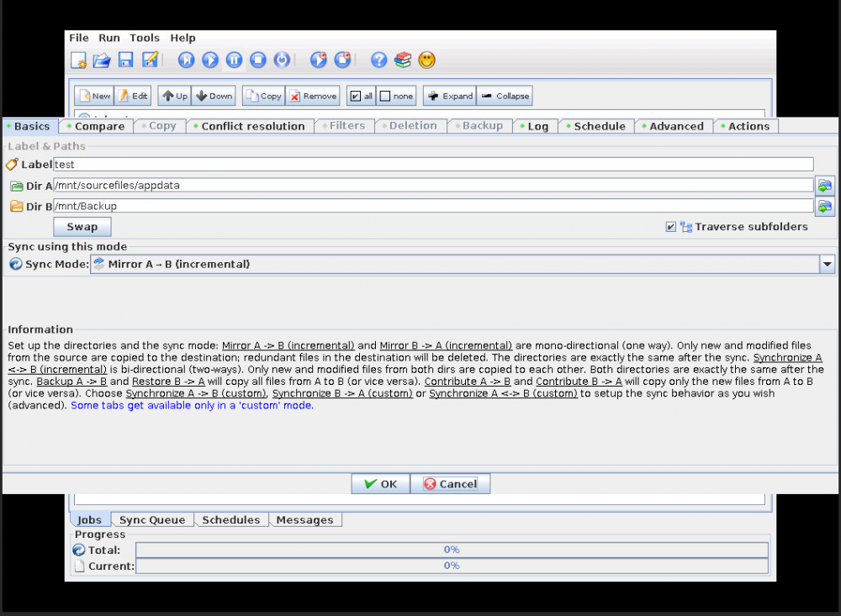This screenshot has width=841, height=616.
Task: Move job Down with arrow button
Action: [214, 96]
